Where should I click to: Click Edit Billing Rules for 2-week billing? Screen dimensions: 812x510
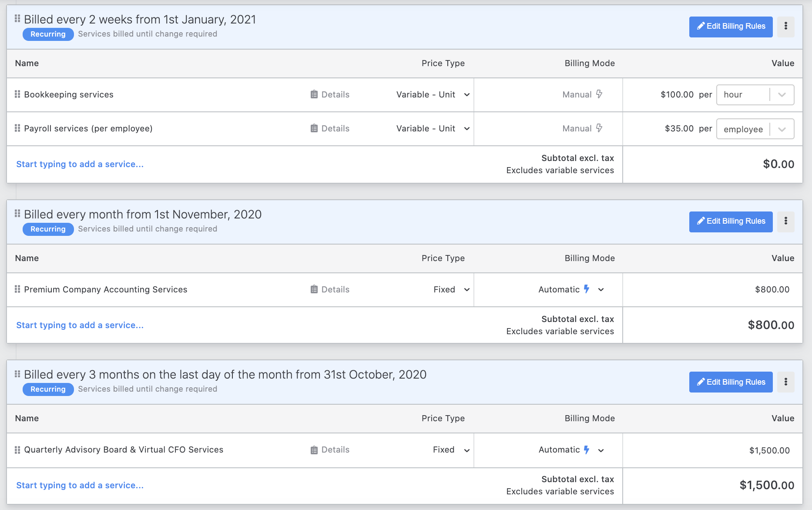[x=731, y=27]
